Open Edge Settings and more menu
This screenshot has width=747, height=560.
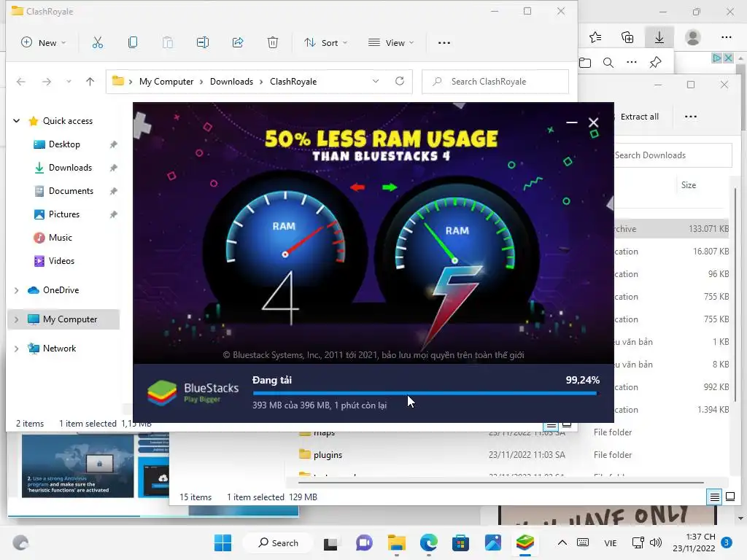(x=726, y=37)
